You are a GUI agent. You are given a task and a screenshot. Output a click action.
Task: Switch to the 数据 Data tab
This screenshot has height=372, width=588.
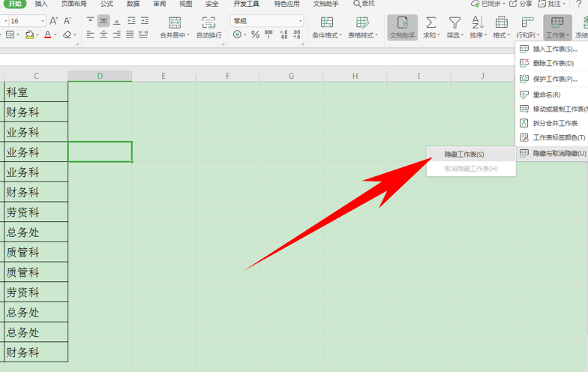click(x=133, y=4)
